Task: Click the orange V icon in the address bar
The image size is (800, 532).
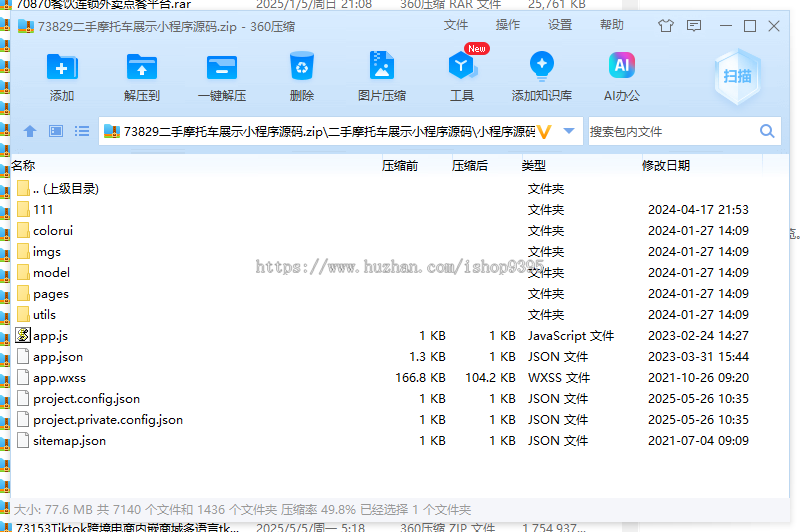Action: (x=544, y=132)
